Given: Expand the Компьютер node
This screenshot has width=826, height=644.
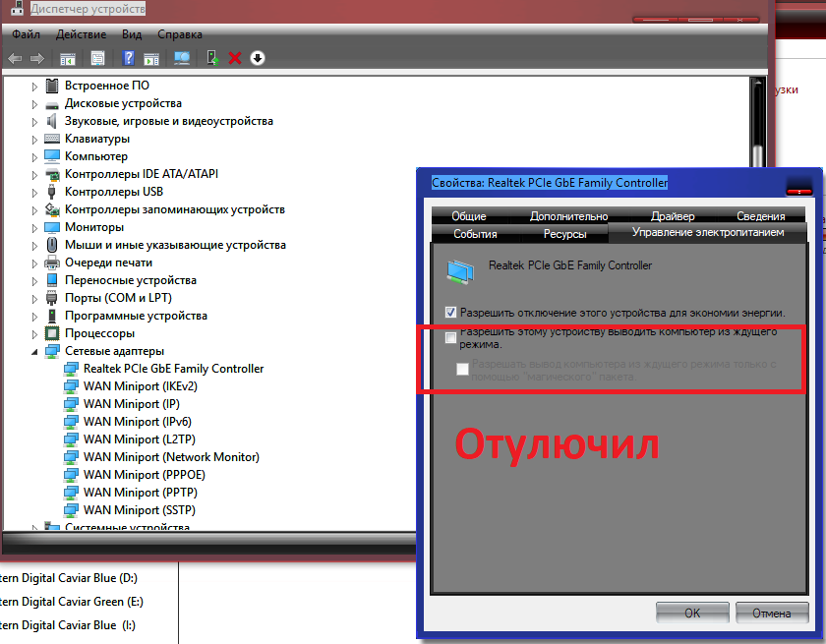Looking at the screenshot, I should (34, 157).
